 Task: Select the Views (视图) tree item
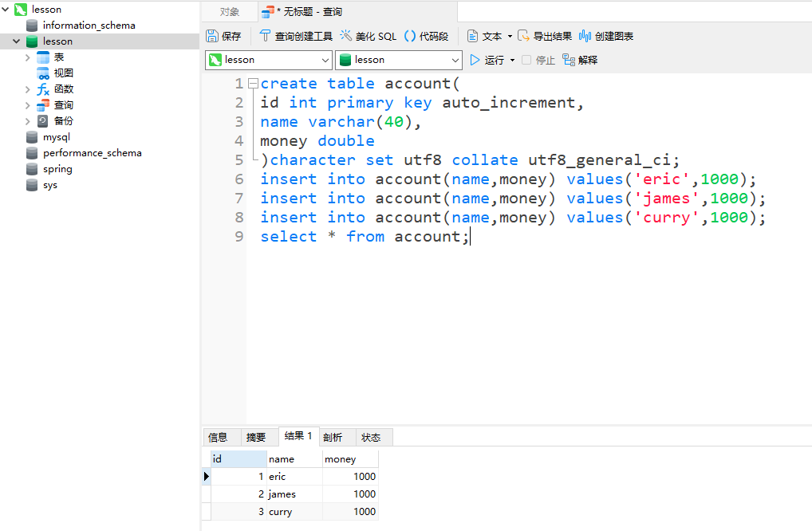pyautogui.click(x=63, y=73)
